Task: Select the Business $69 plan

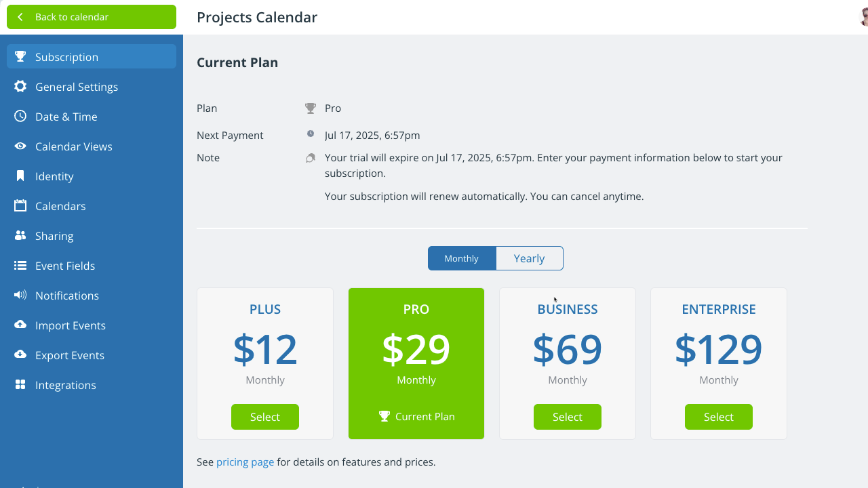Action: (567, 417)
